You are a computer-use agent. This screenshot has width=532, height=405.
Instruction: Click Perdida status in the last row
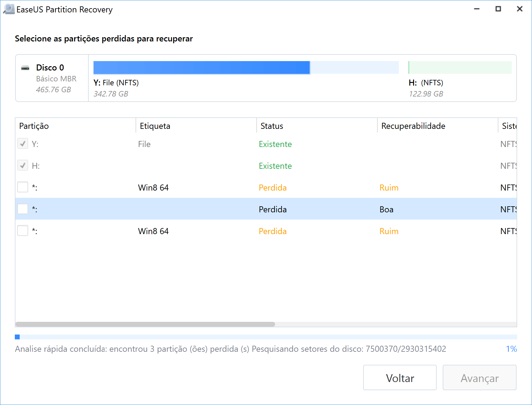[272, 231]
